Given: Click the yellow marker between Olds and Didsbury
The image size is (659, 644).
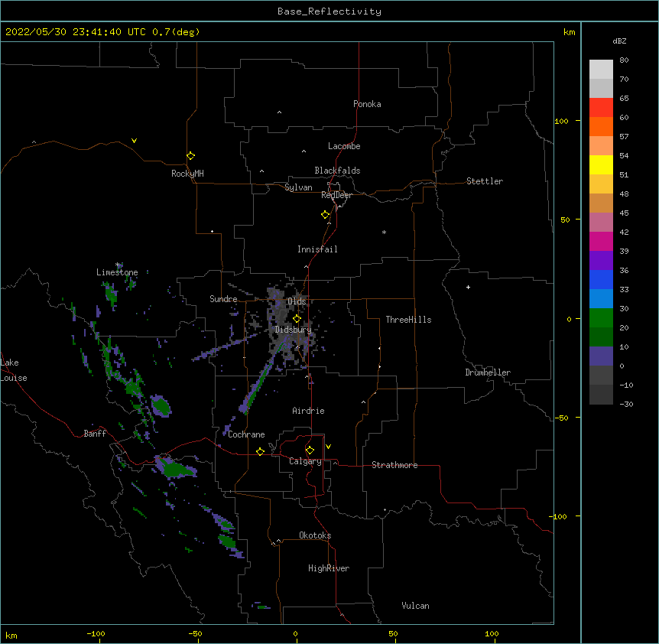Looking at the screenshot, I should click(297, 319).
